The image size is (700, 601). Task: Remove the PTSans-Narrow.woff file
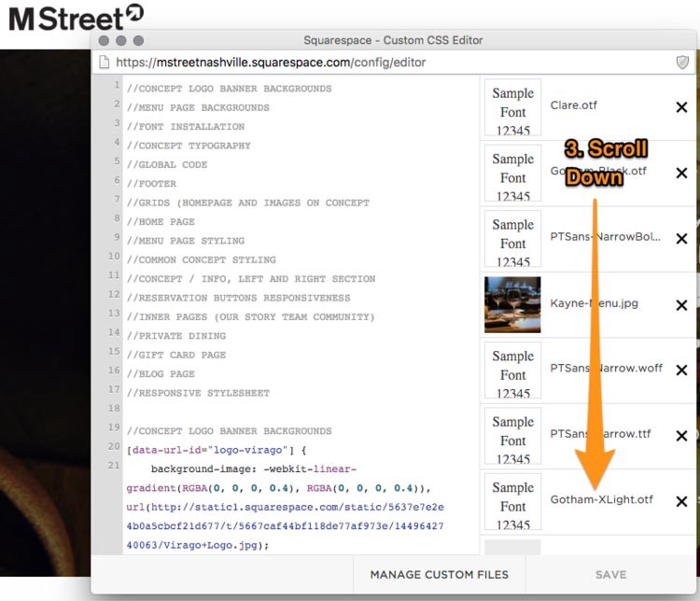point(681,370)
